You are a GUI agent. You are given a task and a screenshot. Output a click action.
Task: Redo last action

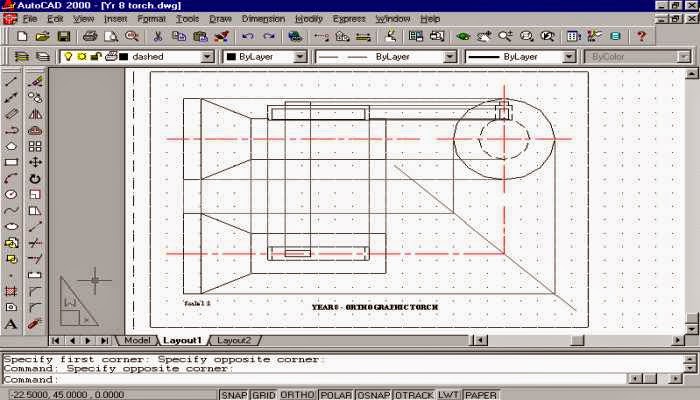tap(269, 37)
